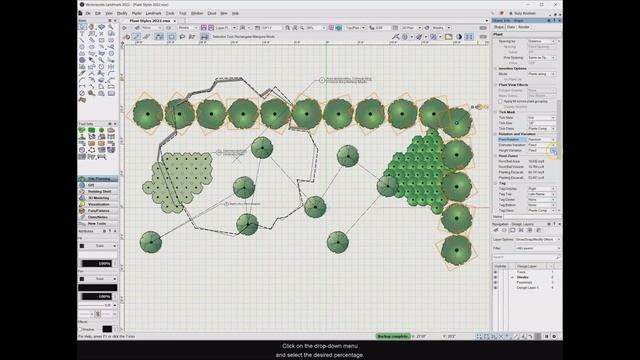
Task: Switch to the New Tools tool set
Action: (x=98, y=224)
